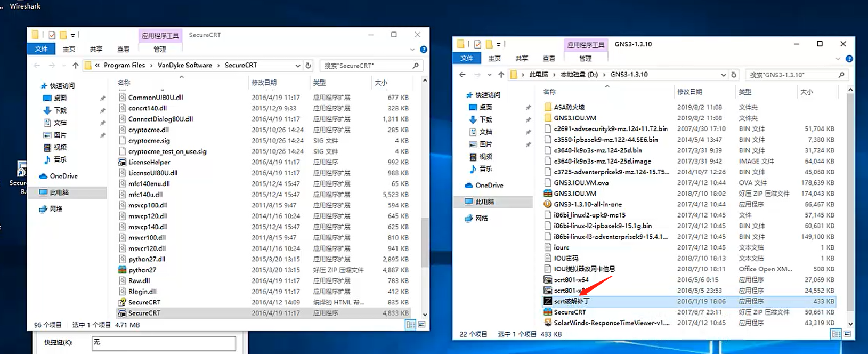
Task: Go back in GNS3-1.3.10 window
Action: click(463, 75)
